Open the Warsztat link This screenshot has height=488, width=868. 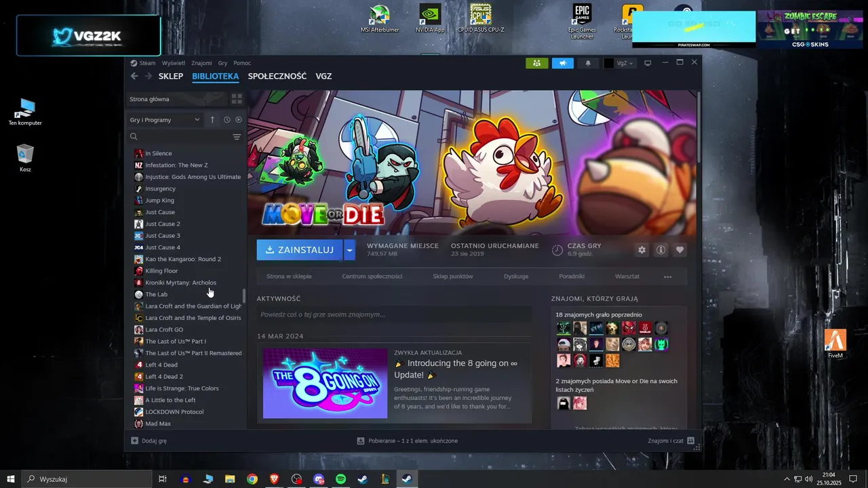pyautogui.click(x=627, y=277)
